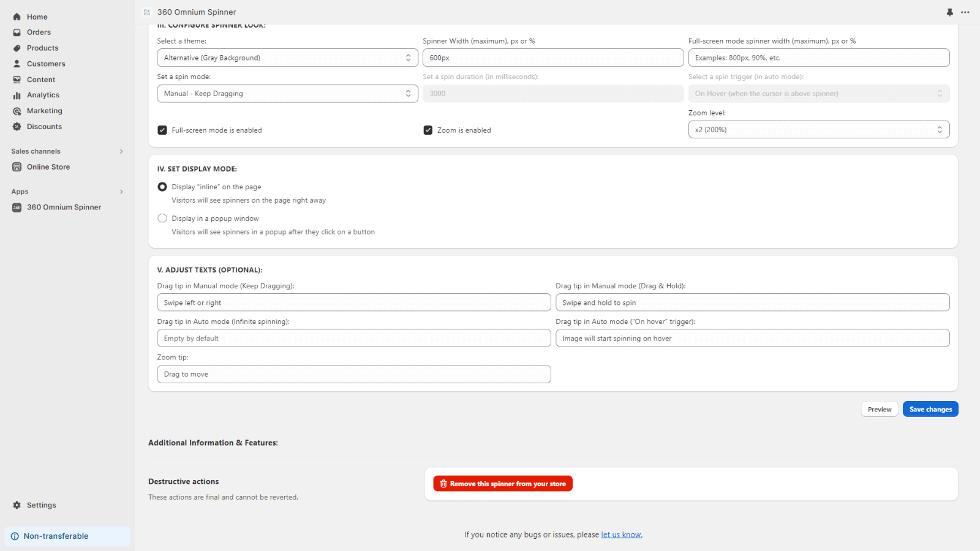Click the Marketing target icon
Image resolution: width=980 pixels, height=551 pixels.
(x=17, y=111)
